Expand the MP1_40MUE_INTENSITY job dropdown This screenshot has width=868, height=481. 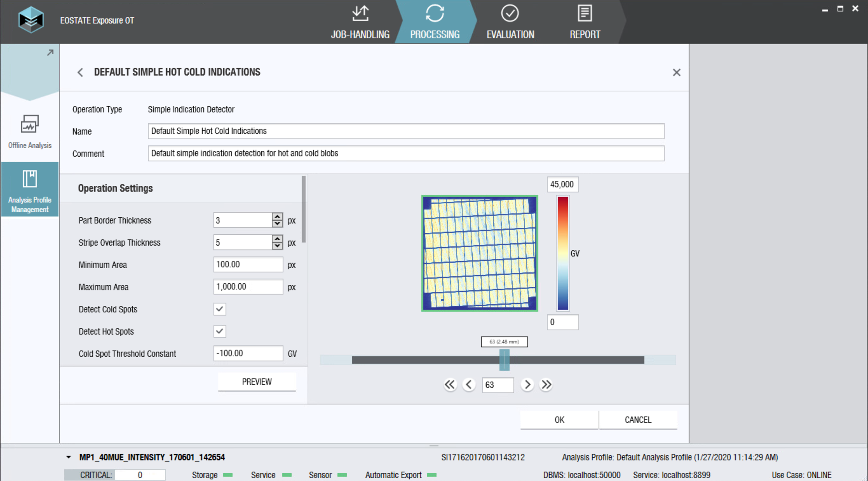pyautogui.click(x=68, y=457)
